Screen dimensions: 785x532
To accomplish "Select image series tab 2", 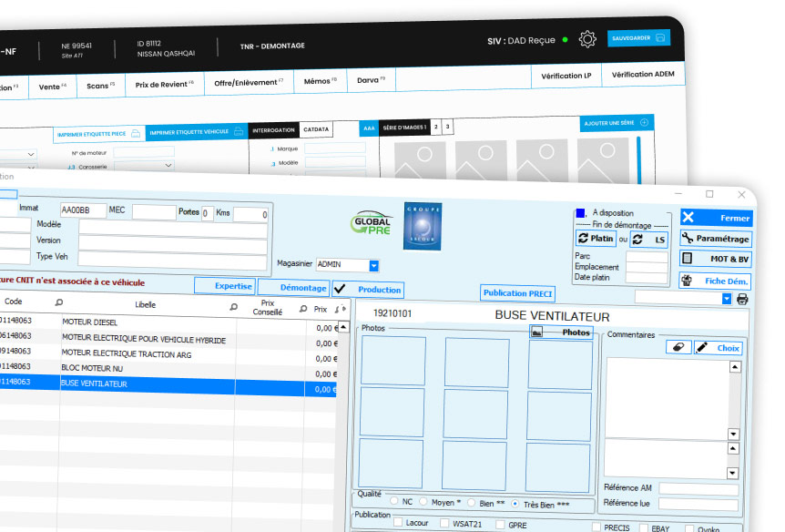I will pos(436,127).
